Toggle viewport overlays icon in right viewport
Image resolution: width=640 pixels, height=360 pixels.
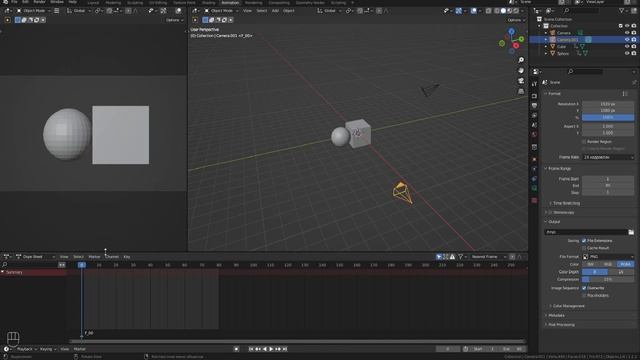point(473,11)
